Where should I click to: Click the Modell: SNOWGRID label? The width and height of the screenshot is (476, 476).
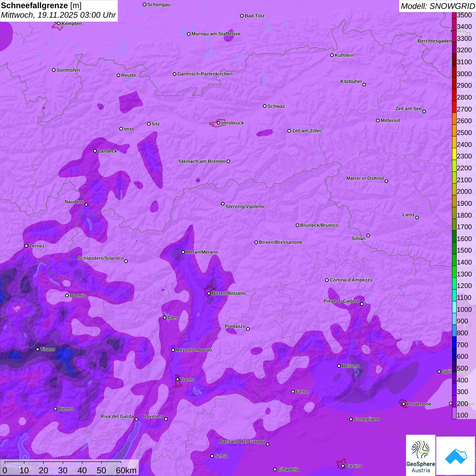coord(438,6)
